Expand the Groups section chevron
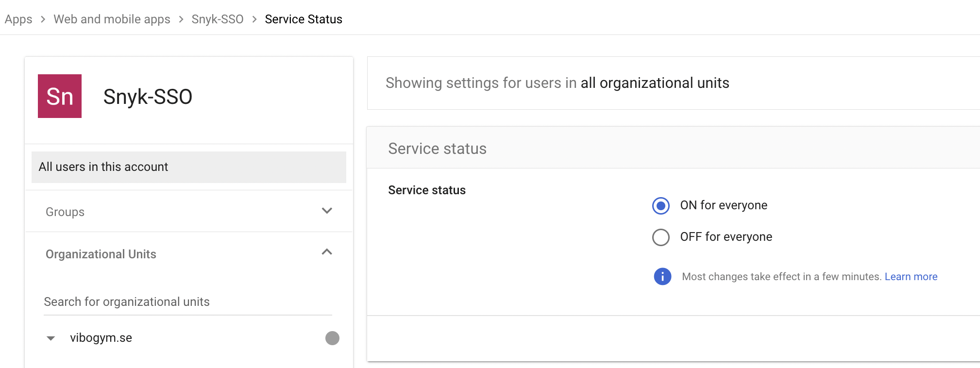 327,211
